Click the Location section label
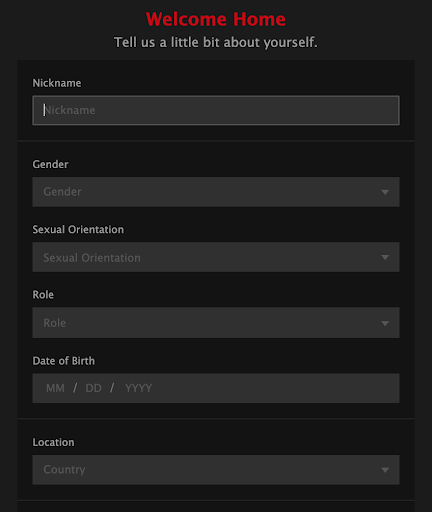Viewport: 432px width, 512px height. click(53, 442)
